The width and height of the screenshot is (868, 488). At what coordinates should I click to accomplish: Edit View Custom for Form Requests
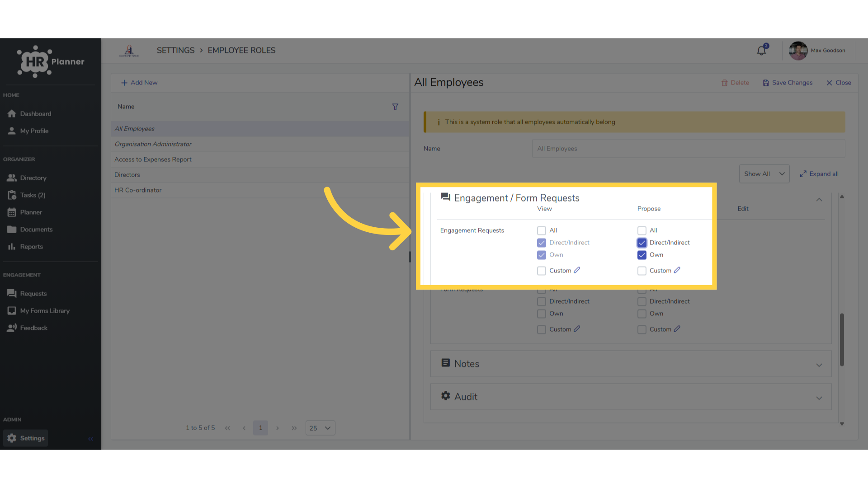point(577,329)
